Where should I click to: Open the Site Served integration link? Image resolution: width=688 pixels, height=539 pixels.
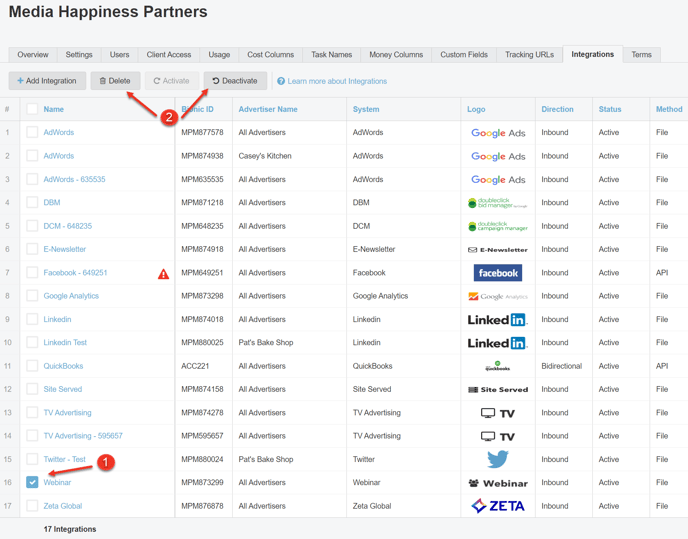63,389
